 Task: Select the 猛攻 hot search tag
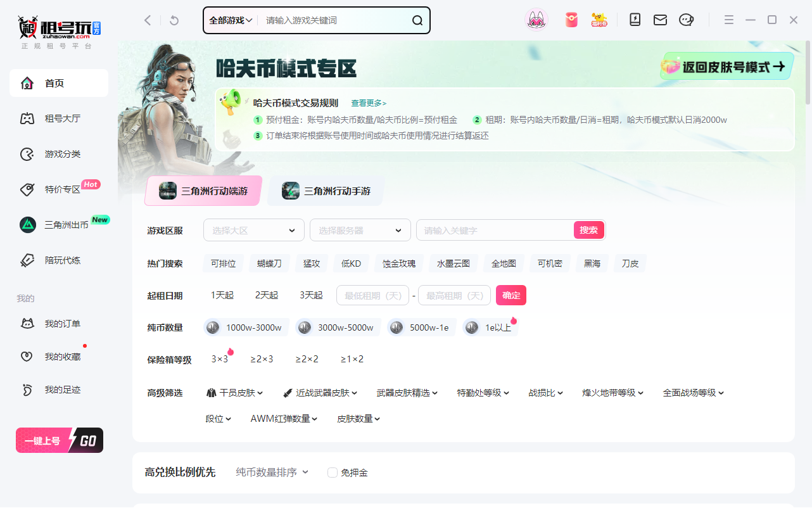click(312, 264)
